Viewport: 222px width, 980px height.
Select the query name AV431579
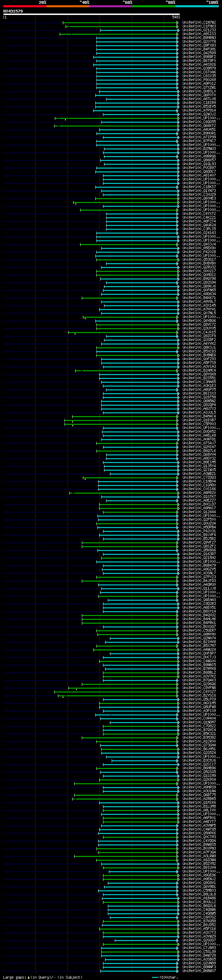tap(13, 11)
